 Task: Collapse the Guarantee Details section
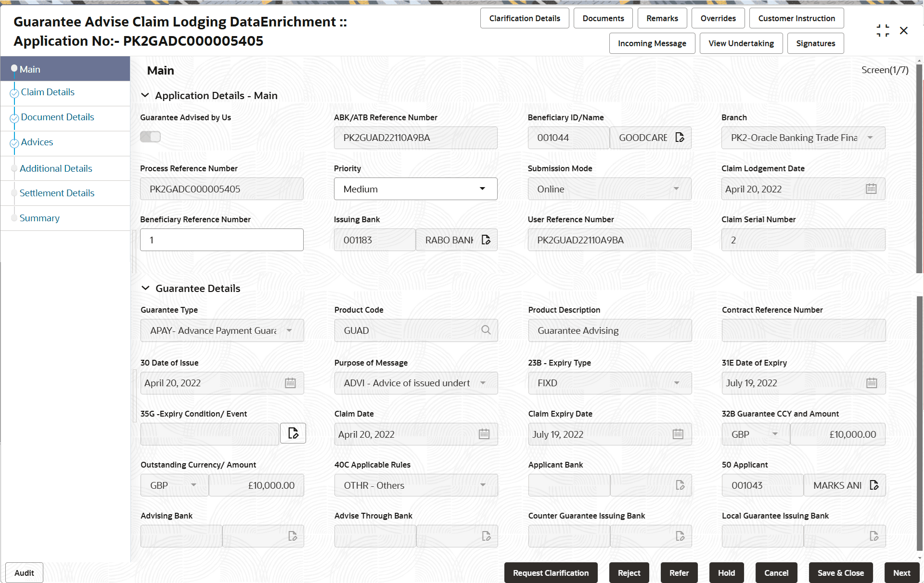(x=146, y=288)
